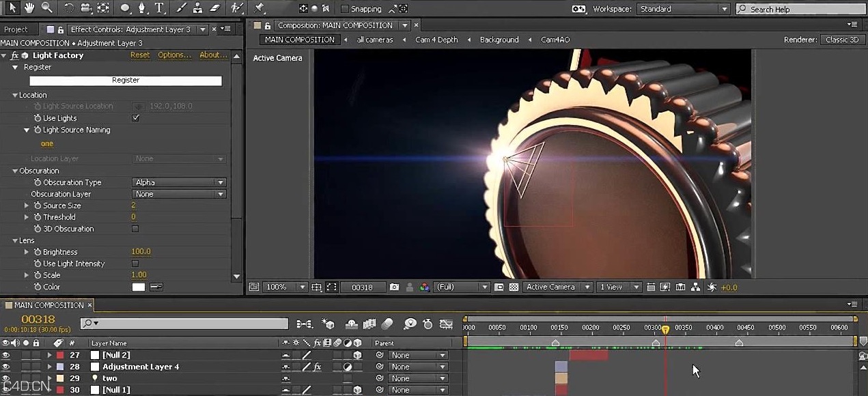Change the resolution from (Full)

point(462,287)
